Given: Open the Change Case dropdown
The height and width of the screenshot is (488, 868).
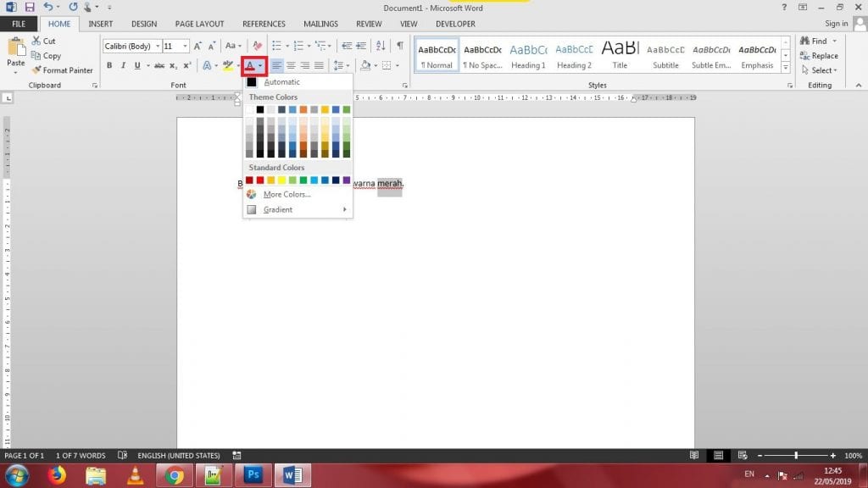Looking at the screenshot, I should click(x=233, y=46).
